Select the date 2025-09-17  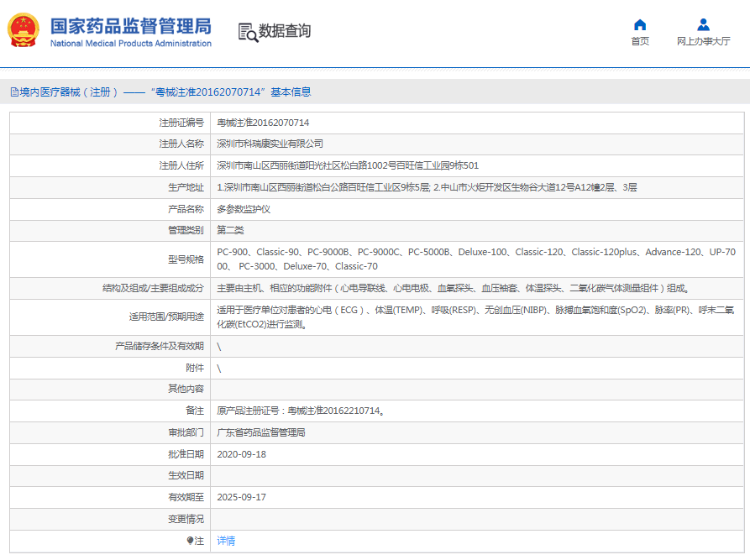click(x=242, y=497)
